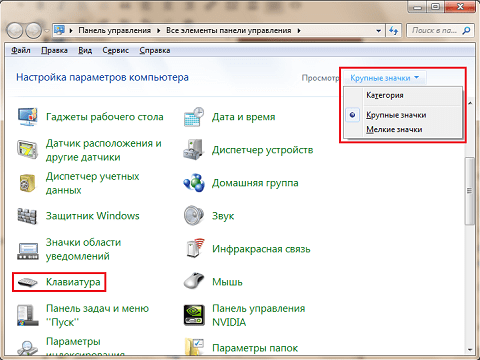Open the Клавиатура keyboard icon
Image resolution: width=480 pixels, height=360 pixels.
[x=27, y=282]
